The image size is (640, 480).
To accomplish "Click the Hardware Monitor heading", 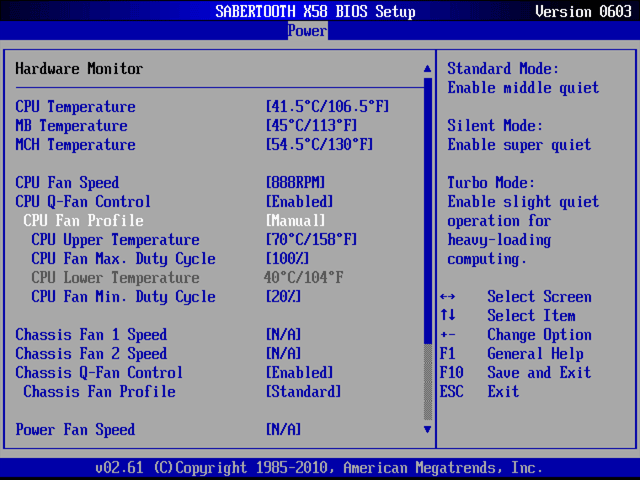I will click(79, 69).
